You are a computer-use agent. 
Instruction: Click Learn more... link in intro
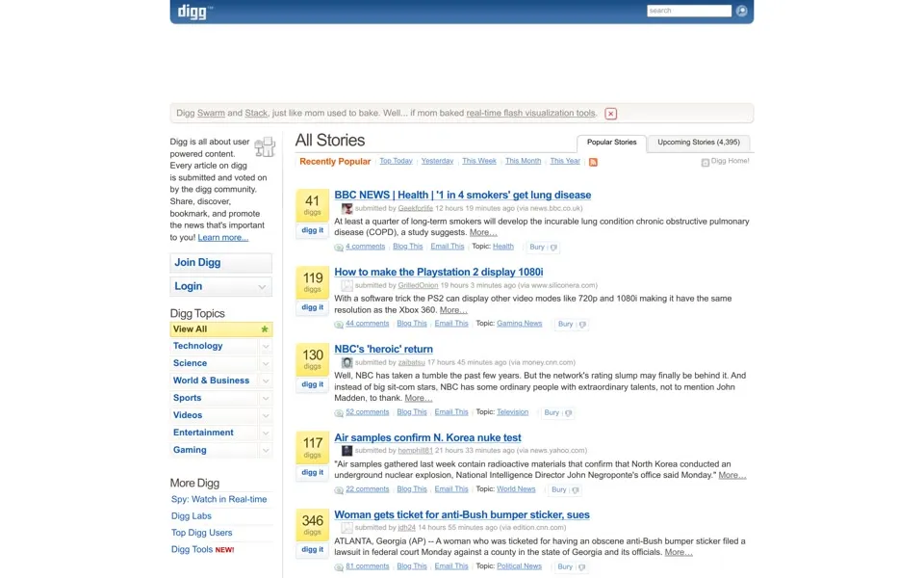point(222,238)
